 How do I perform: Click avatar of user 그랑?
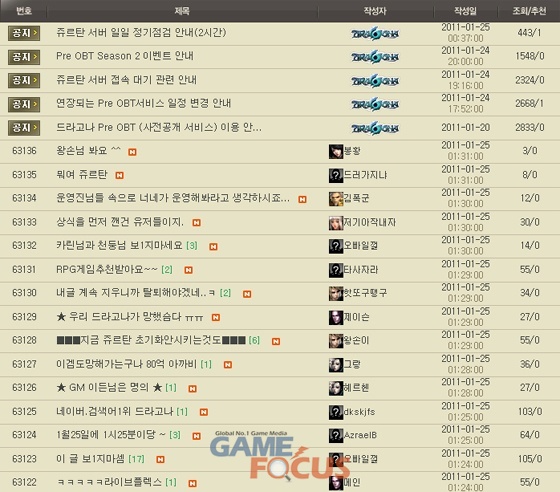336,365
